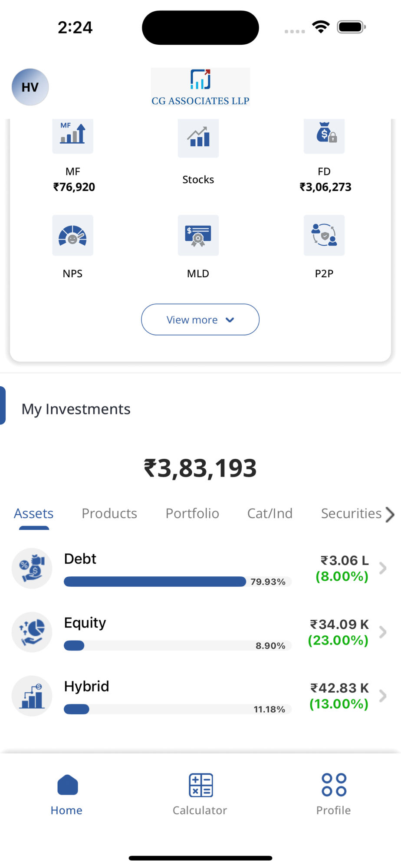Image resolution: width=401 pixels, height=868 pixels.
Task: Click the HV profile avatar
Action: pos(30,87)
